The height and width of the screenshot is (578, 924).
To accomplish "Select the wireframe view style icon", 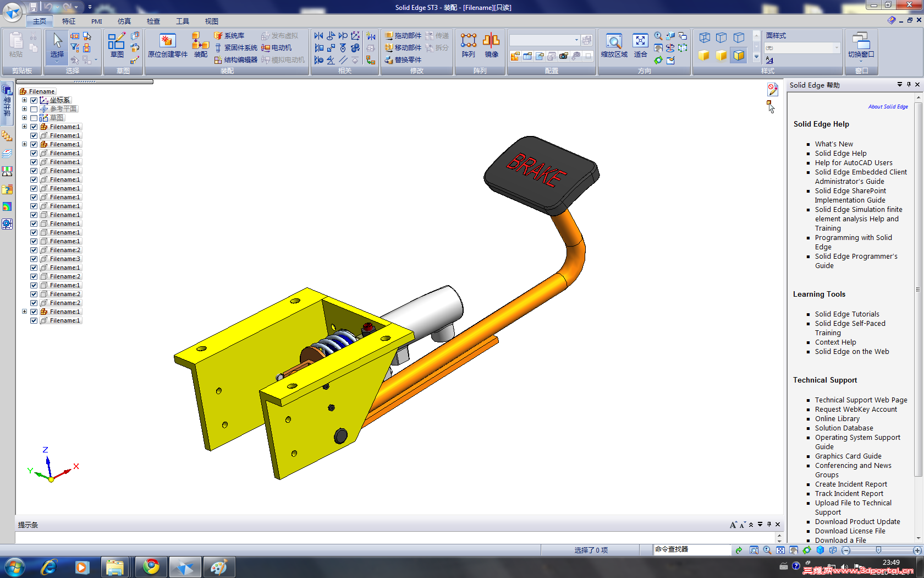I will [705, 38].
